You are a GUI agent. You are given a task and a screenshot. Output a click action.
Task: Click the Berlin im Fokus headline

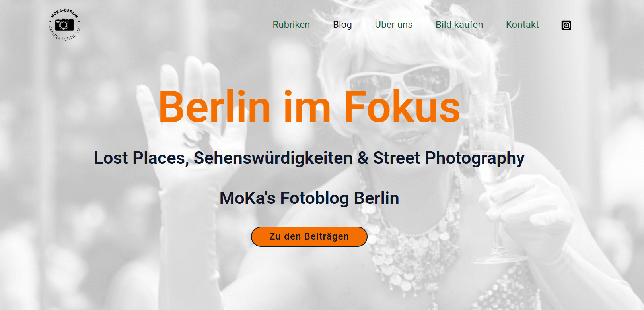coord(309,107)
